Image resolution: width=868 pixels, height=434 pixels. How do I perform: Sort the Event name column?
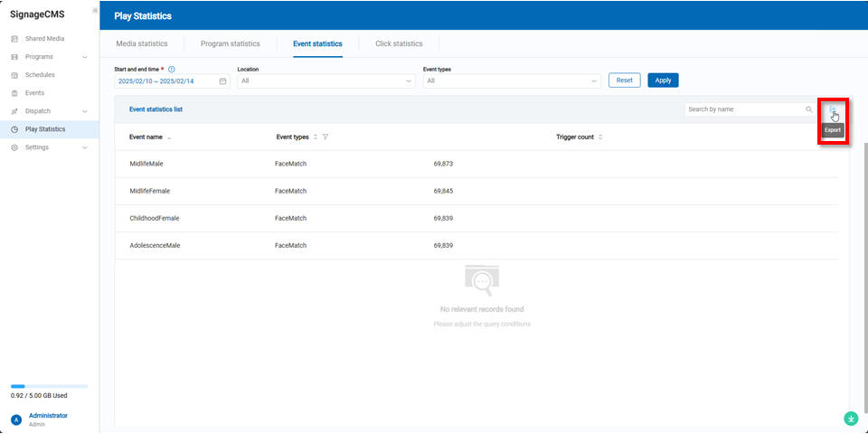[x=169, y=137]
